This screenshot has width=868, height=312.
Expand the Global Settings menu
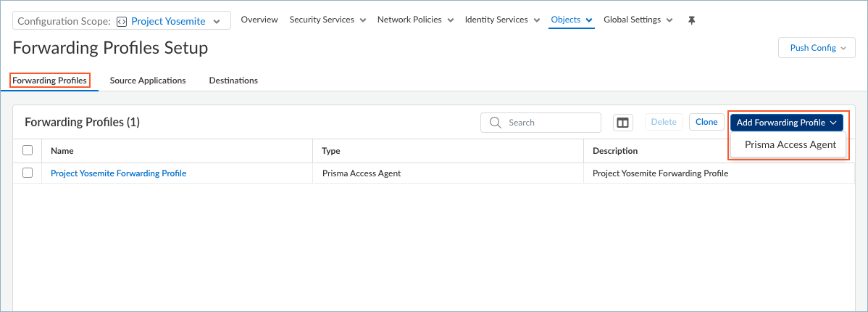638,20
